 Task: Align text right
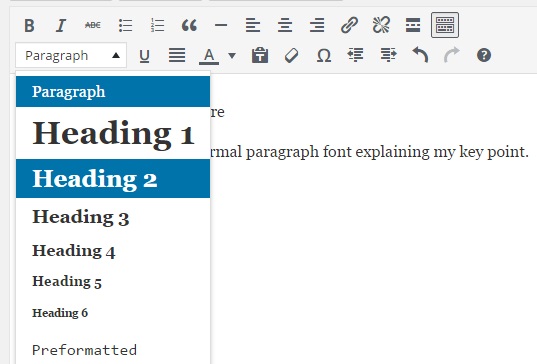317,25
